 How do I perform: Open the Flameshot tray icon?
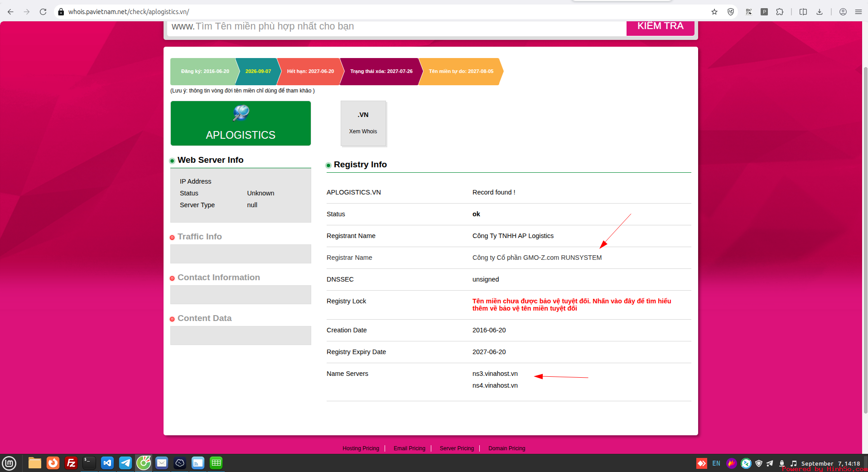coord(731,463)
